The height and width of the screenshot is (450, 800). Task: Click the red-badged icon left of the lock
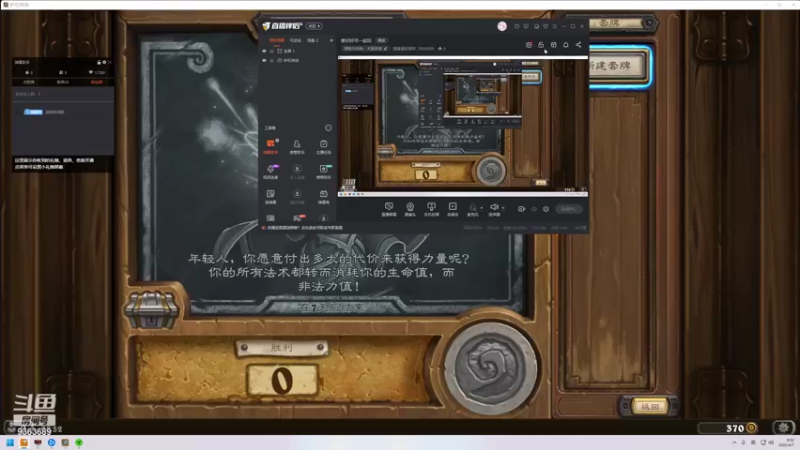point(529,45)
